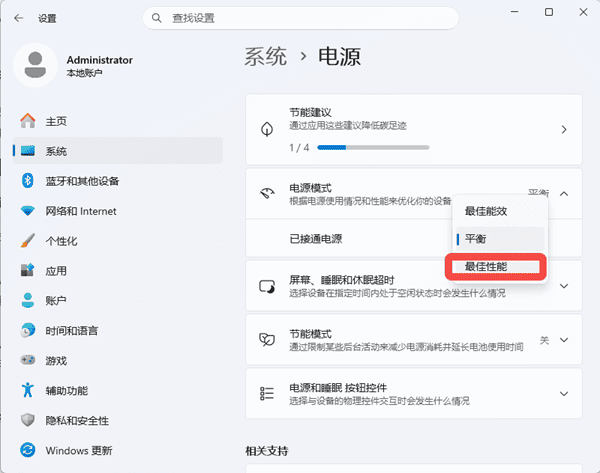The width and height of the screenshot is (600, 473).
Task: Click the search magnifier icon
Action: (x=157, y=18)
